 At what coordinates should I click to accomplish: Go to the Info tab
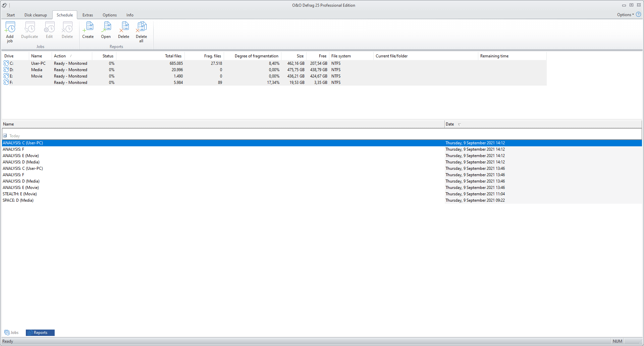point(130,15)
